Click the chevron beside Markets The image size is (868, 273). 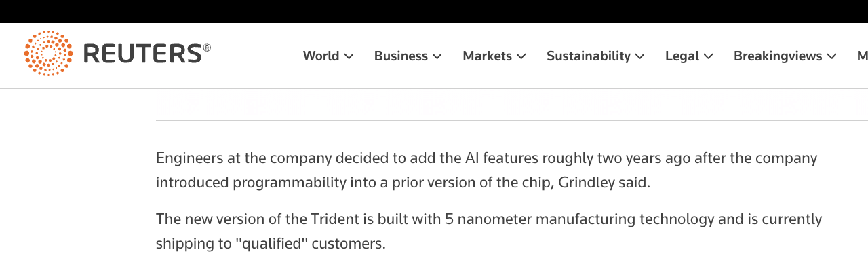point(521,56)
